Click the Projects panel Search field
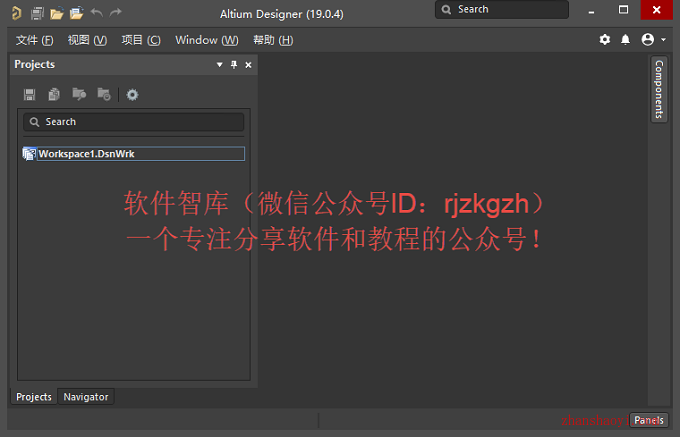 134,122
